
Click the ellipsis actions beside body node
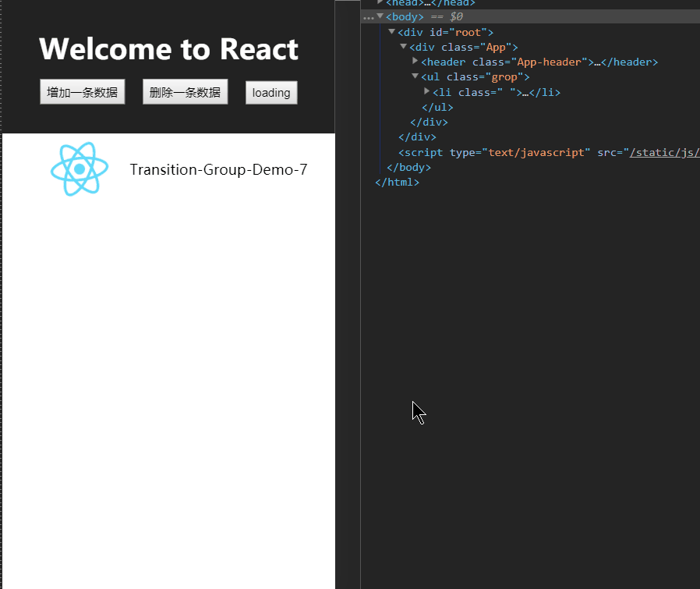click(x=368, y=17)
